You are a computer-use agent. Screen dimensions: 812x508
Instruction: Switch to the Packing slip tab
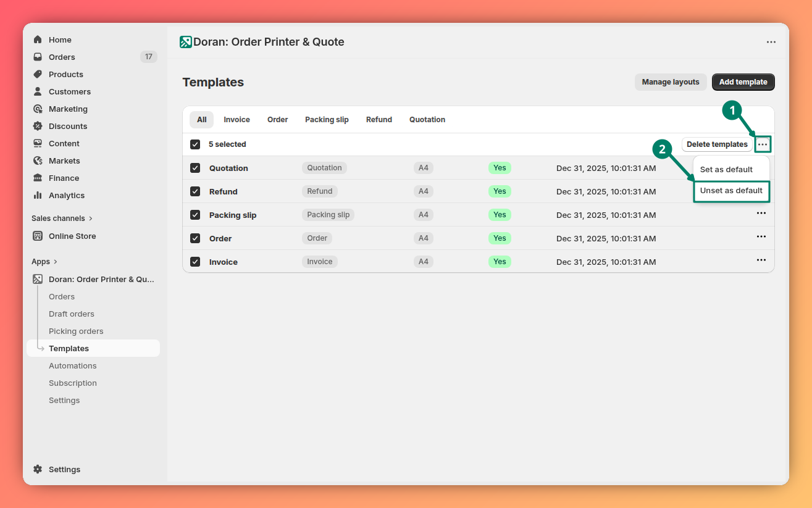tap(327, 120)
